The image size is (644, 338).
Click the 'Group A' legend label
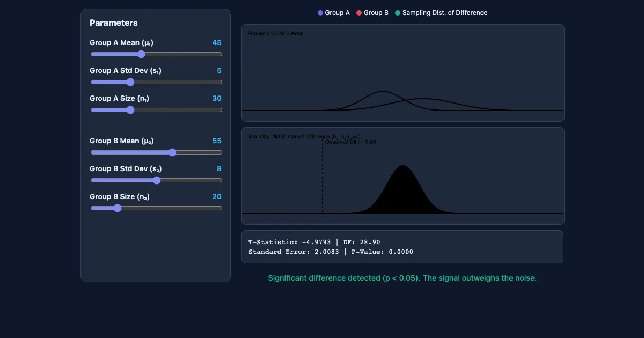337,13
